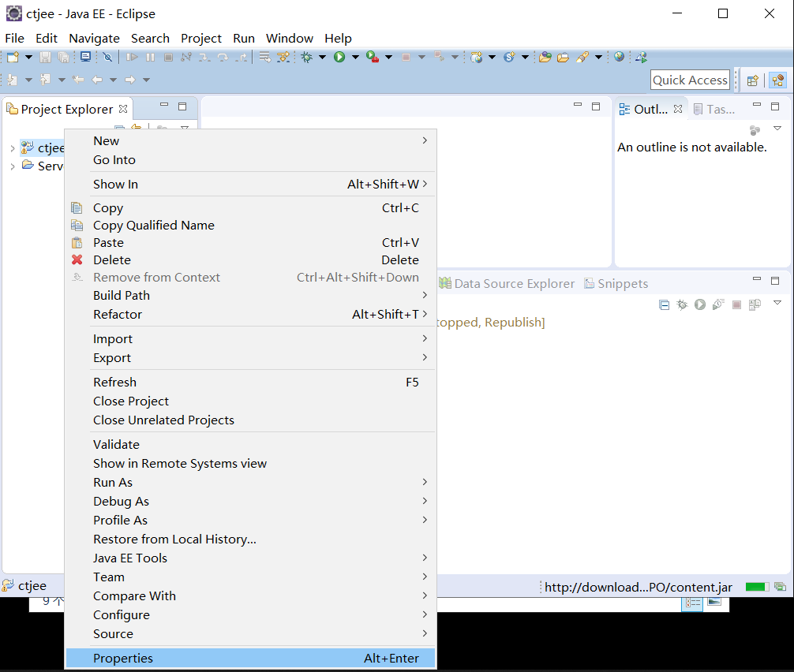
Task: Switch to the Snippets tab
Action: (x=616, y=283)
